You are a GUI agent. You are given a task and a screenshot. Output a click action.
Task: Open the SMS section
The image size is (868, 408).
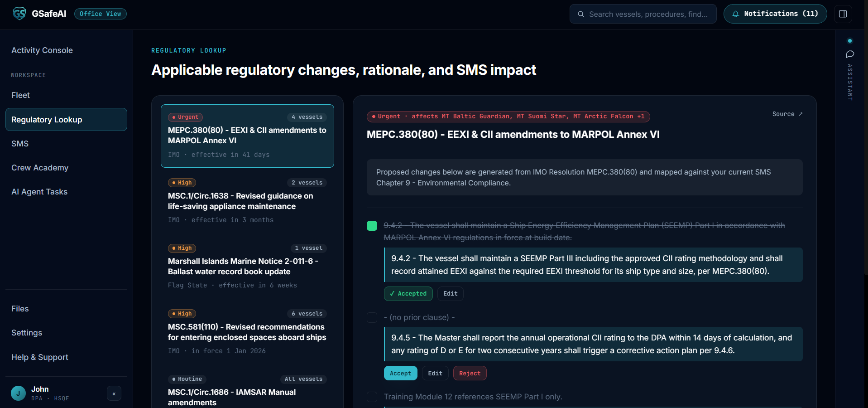(66, 144)
